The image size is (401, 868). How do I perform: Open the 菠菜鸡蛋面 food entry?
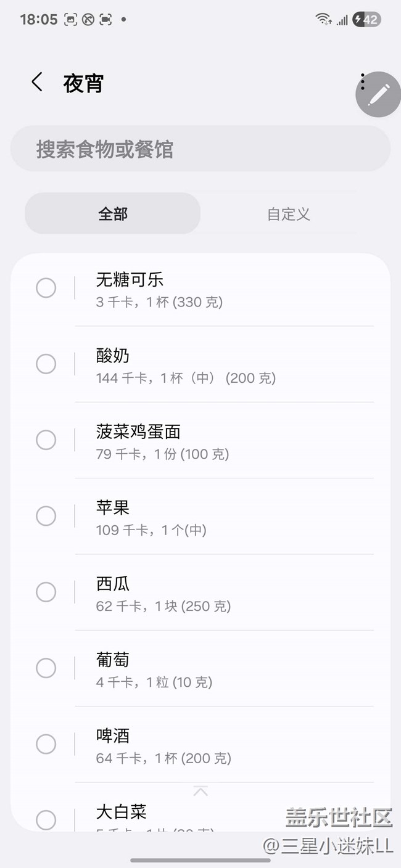(222, 440)
